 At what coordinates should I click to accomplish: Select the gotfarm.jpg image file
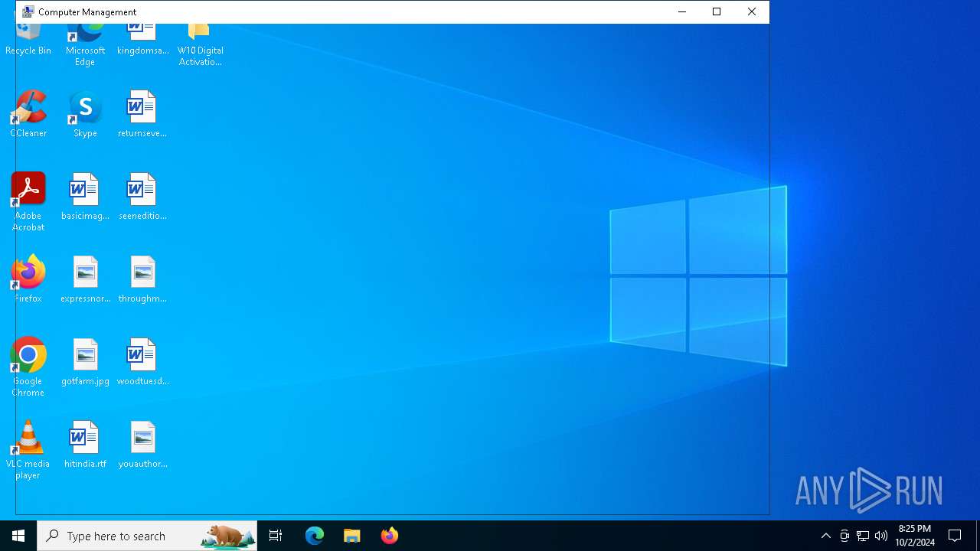(x=85, y=362)
